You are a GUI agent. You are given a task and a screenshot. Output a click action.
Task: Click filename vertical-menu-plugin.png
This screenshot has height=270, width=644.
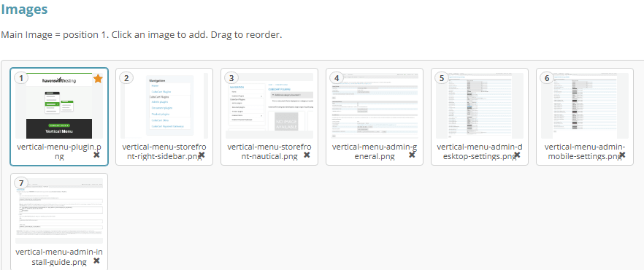(x=59, y=151)
